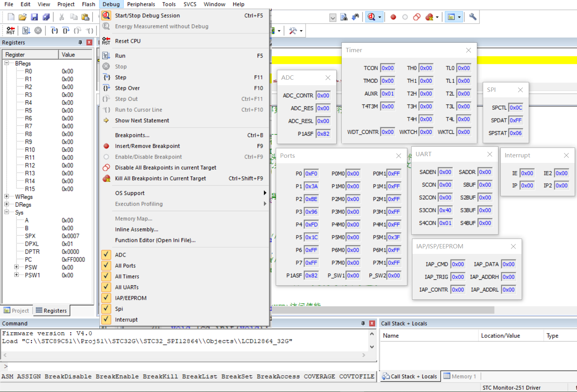Click the New file toolbar icon

pyautogui.click(x=11, y=17)
